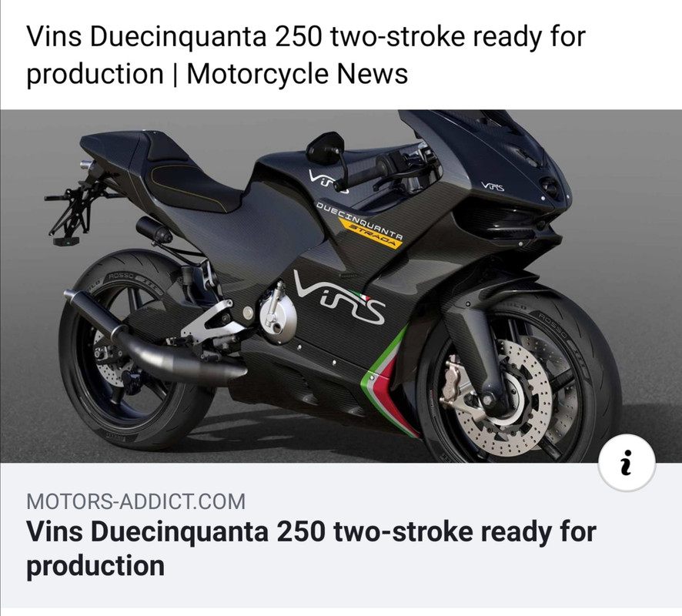
Task: Open the black motorcycle preview image
Action: coord(341,286)
